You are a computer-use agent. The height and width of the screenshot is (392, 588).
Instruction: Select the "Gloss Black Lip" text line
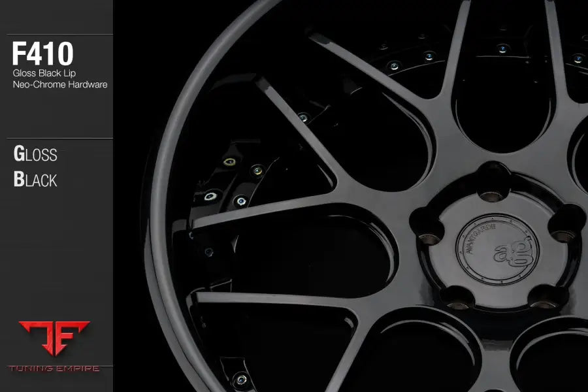click(44, 73)
